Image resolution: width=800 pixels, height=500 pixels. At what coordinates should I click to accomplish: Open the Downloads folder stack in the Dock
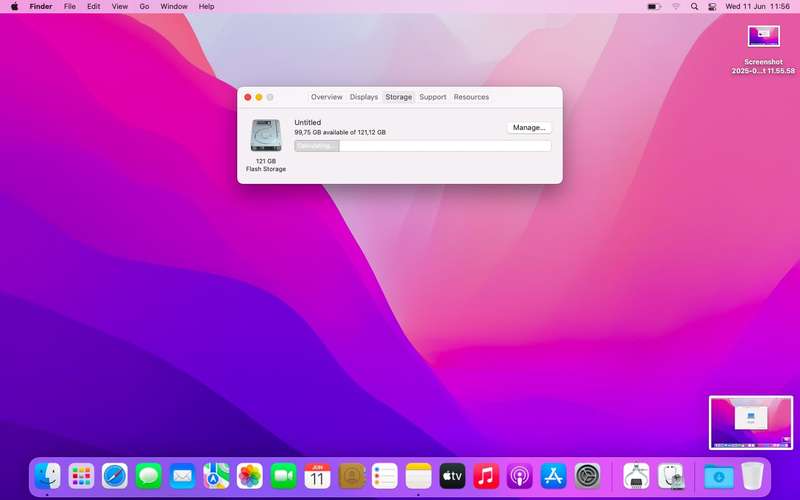tap(718, 476)
